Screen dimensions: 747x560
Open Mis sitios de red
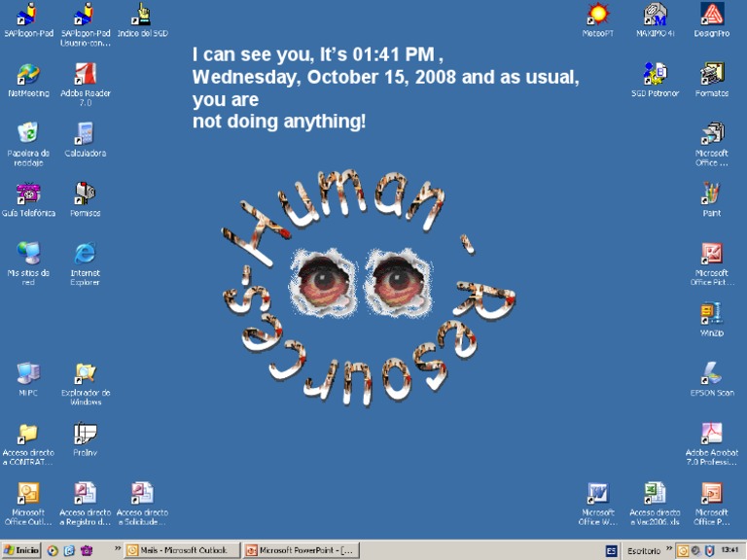coord(28,263)
